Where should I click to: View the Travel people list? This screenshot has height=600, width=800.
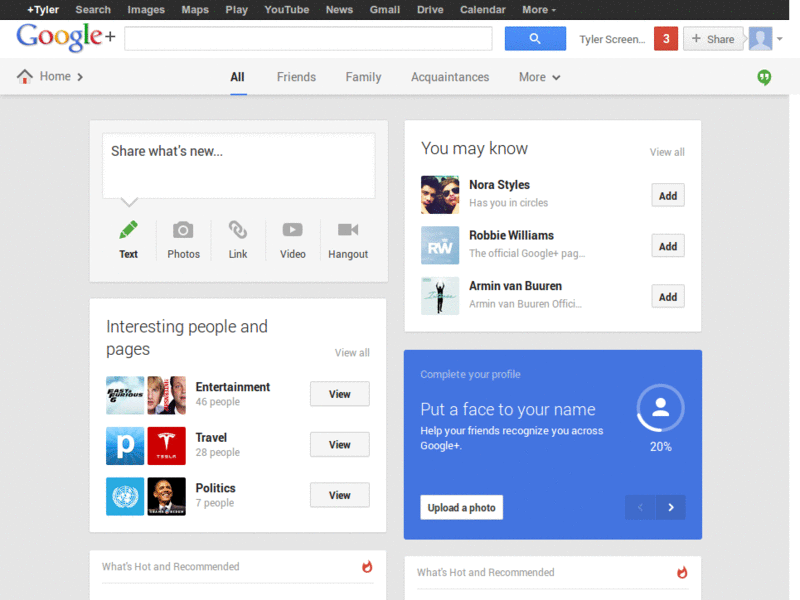pyautogui.click(x=340, y=445)
